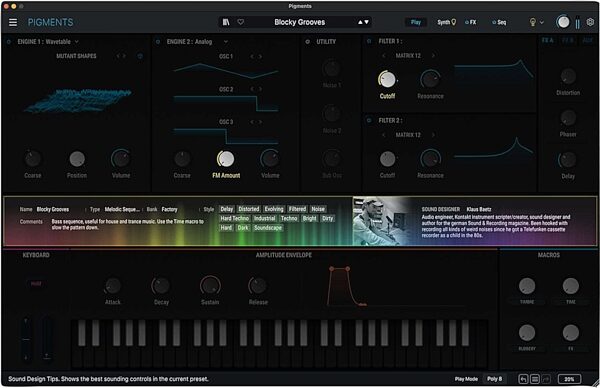The height and width of the screenshot is (388, 600).
Task: Toggle the Mutant Shapes blue indicator button
Action: coord(140,56)
